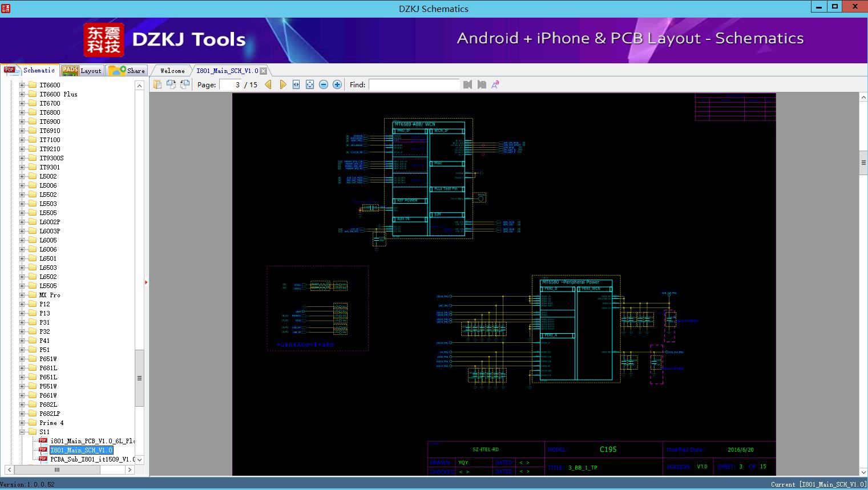Open the Welcome tab
Image resolution: width=868 pixels, height=490 pixels.
172,71
